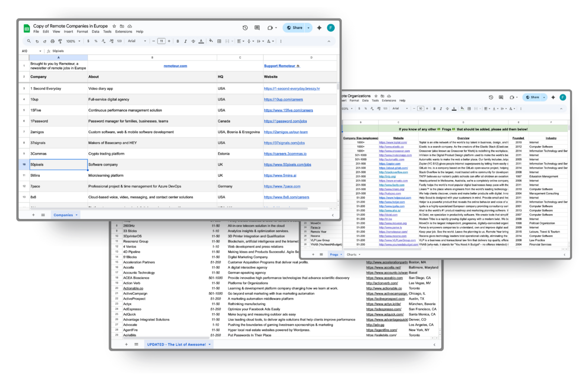This screenshot has height=388, width=588.
Task: Open borders tool in Remote Companies toolbar
Action: (x=219, y=41)
